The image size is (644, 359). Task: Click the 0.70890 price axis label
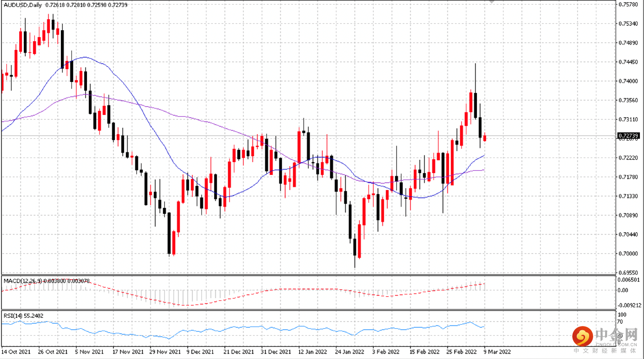click(x=628, y=215)
